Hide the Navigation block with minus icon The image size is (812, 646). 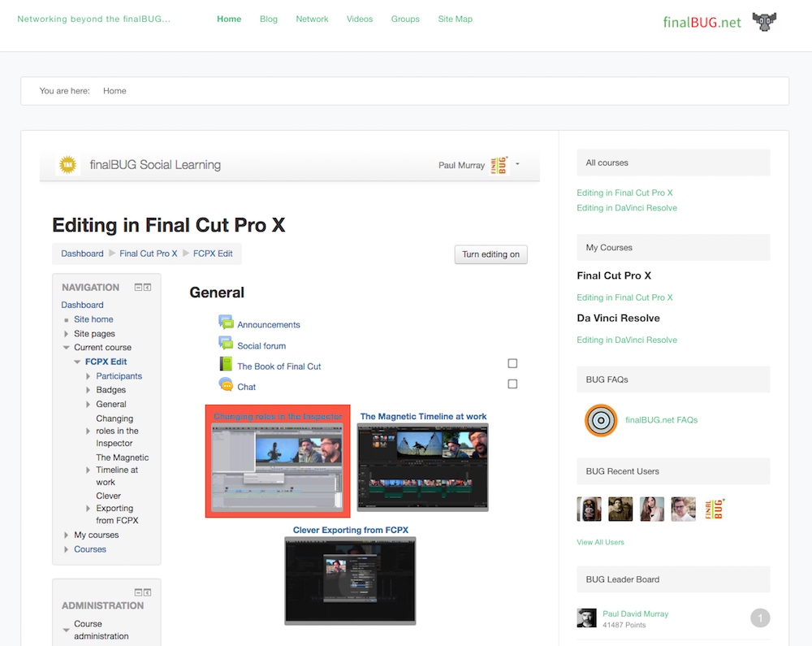click(139, 287)
